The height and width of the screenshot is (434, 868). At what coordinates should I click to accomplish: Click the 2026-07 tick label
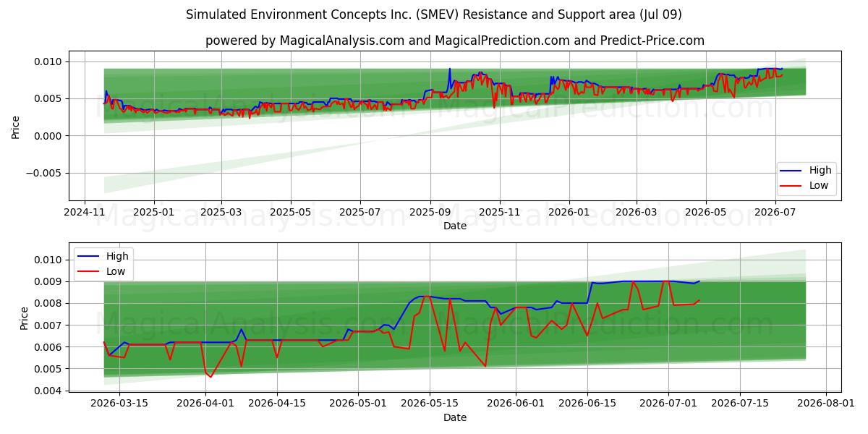click(775, 211)
